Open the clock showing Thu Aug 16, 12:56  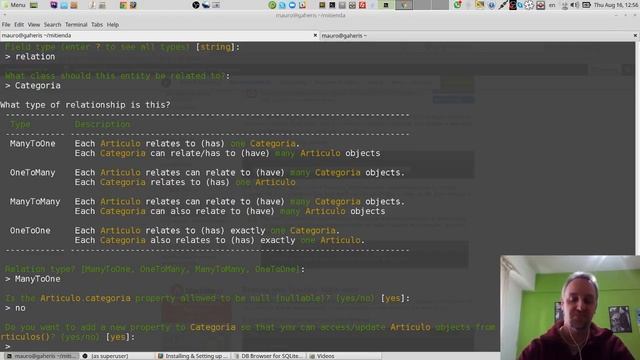click(x=616, y=5)
